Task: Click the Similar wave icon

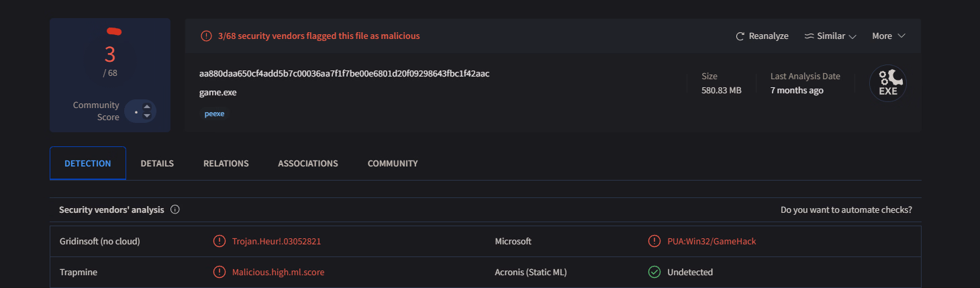Action: (809, 36)
